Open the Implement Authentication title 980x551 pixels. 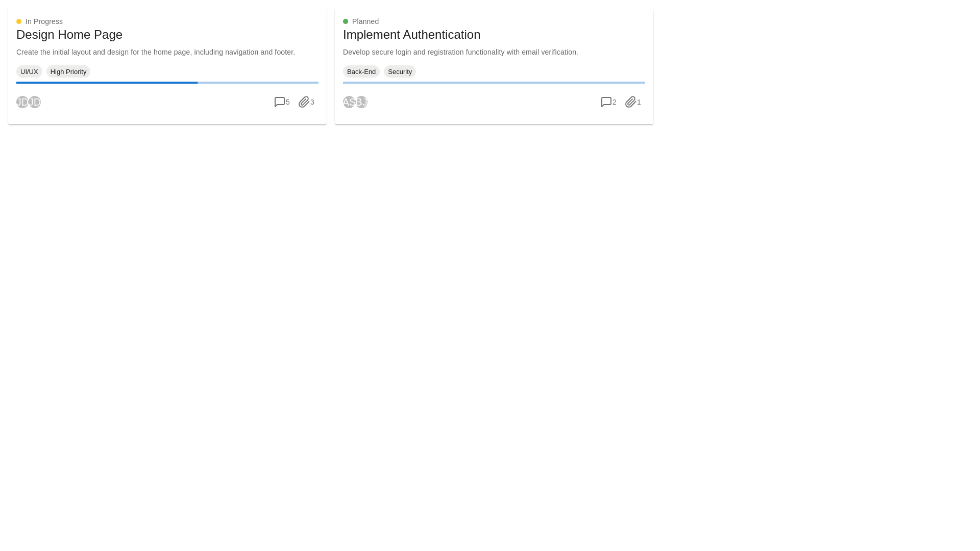(x=411, y=35)
